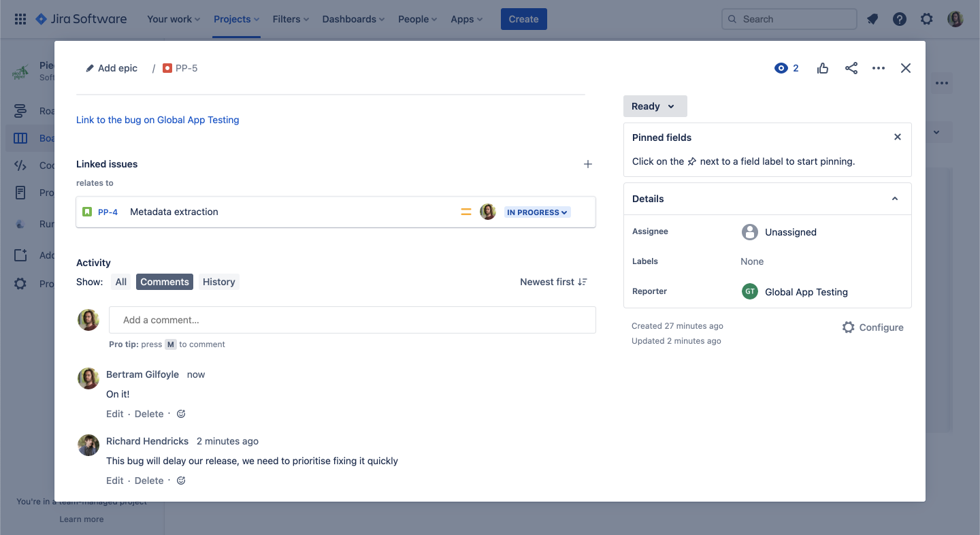This screenshot has height=535, width=980.
Task: Click the plus icon beside Linked issues
Action: click(x=588, y=164)
